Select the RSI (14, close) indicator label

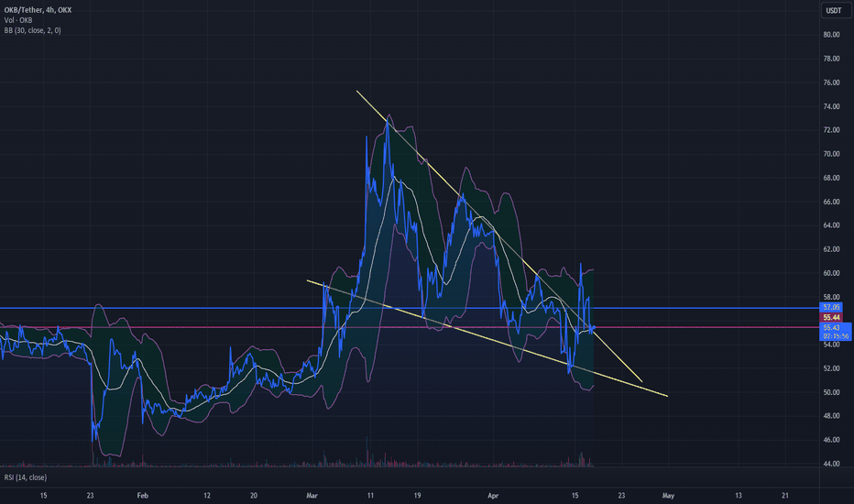click(26, 477)
